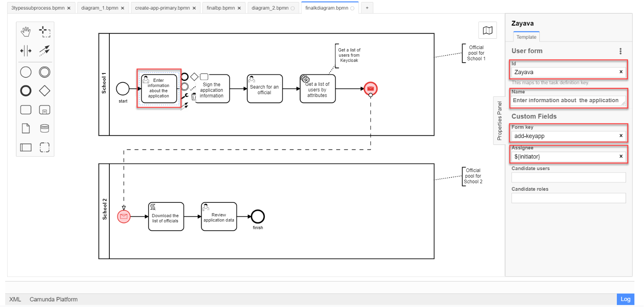644x307 pixels.
Task: Select the School 2 pool label
Action: [104, 210]
